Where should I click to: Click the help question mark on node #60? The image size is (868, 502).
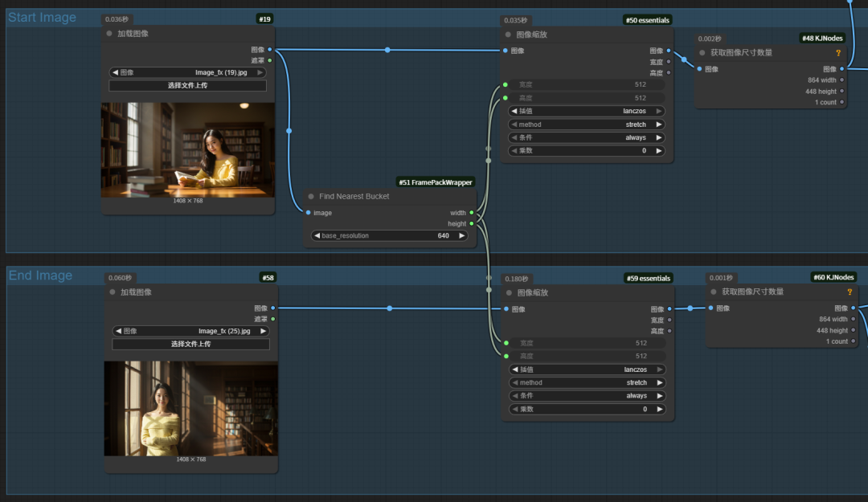(850, 292)
